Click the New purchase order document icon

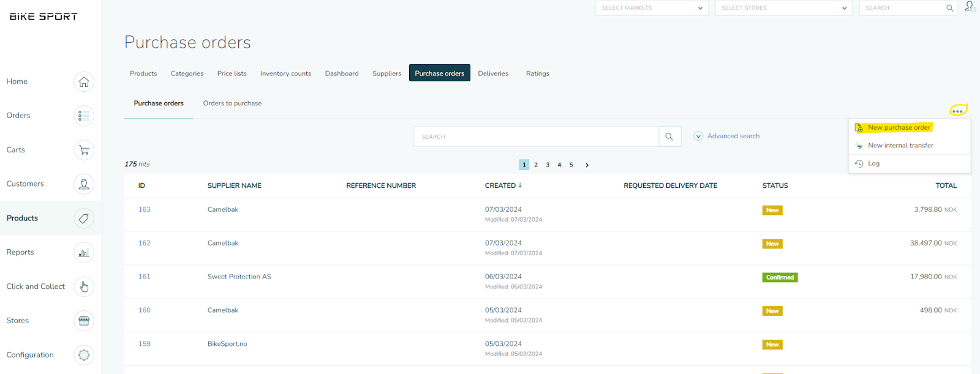859,128
